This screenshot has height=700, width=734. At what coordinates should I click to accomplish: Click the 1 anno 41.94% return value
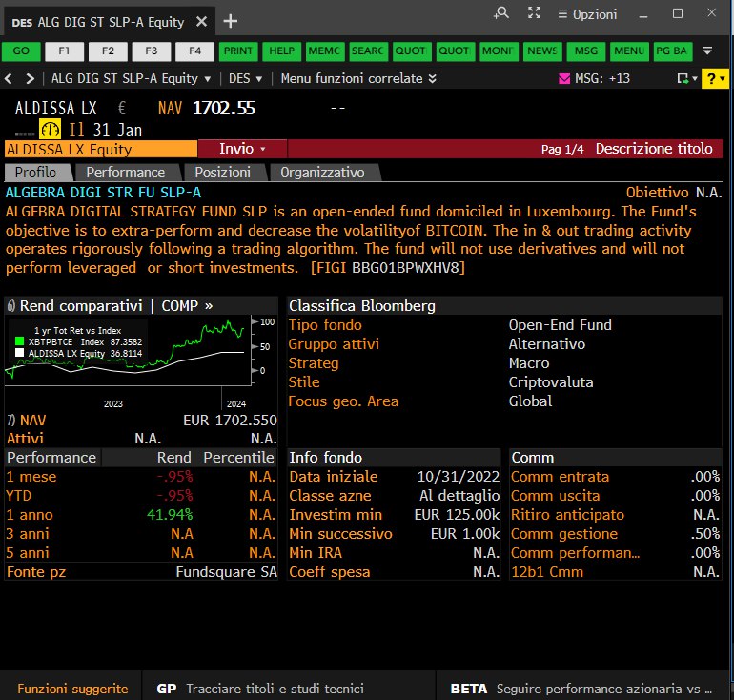170,515
